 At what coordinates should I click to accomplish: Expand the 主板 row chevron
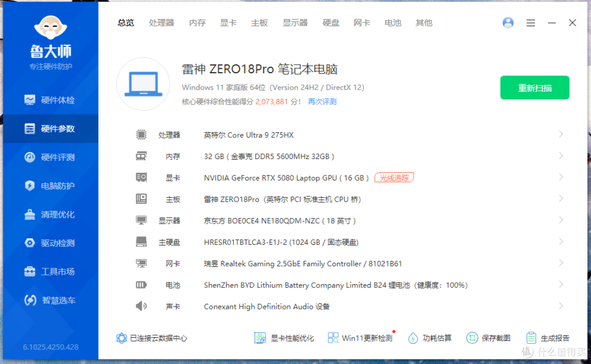point(561,199)
